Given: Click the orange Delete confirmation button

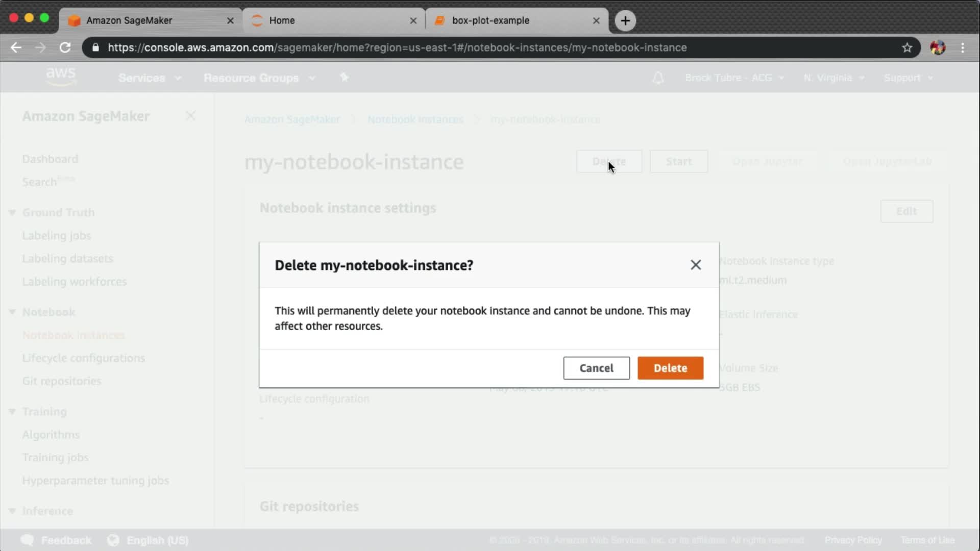Looking at the screenshot, I should pos(670,368).
